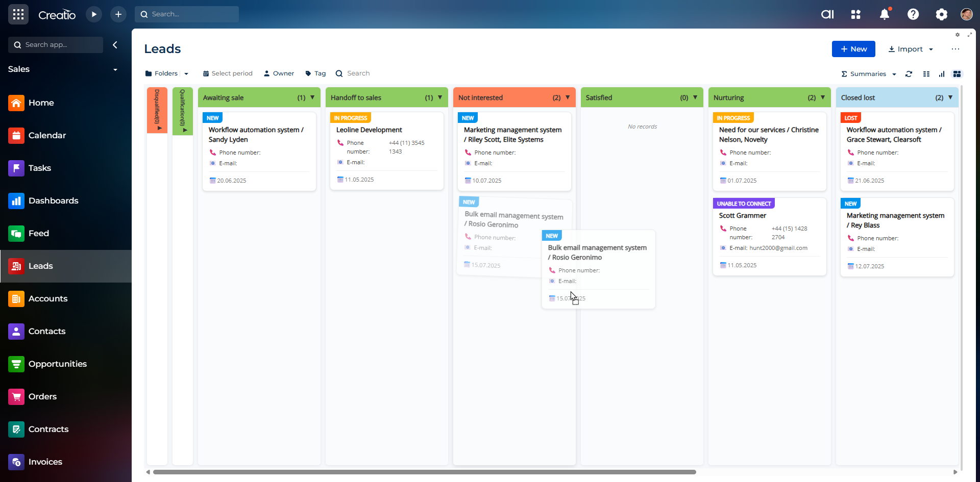Focus the global Search field
Screen dimensions: 980x482
point(187,14)
